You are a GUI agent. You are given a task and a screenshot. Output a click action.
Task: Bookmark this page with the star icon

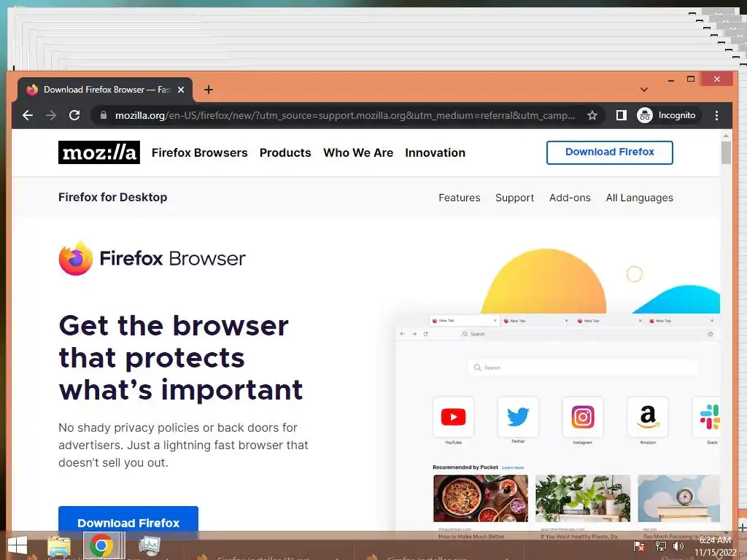pos(592,115)
